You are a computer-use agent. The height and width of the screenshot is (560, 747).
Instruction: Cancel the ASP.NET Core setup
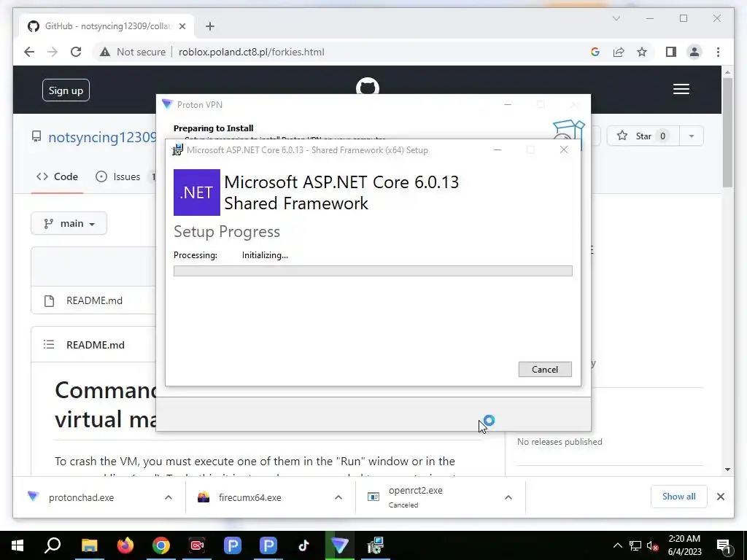coord(544,370)
